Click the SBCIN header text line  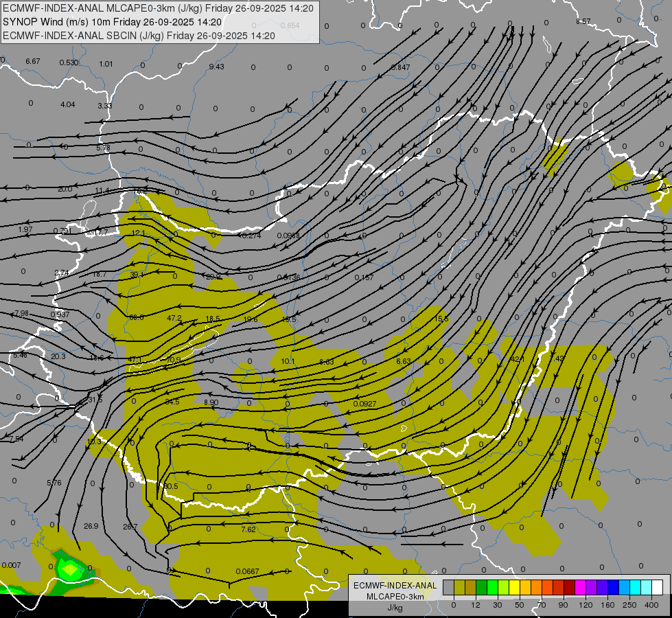coord(139,36)
